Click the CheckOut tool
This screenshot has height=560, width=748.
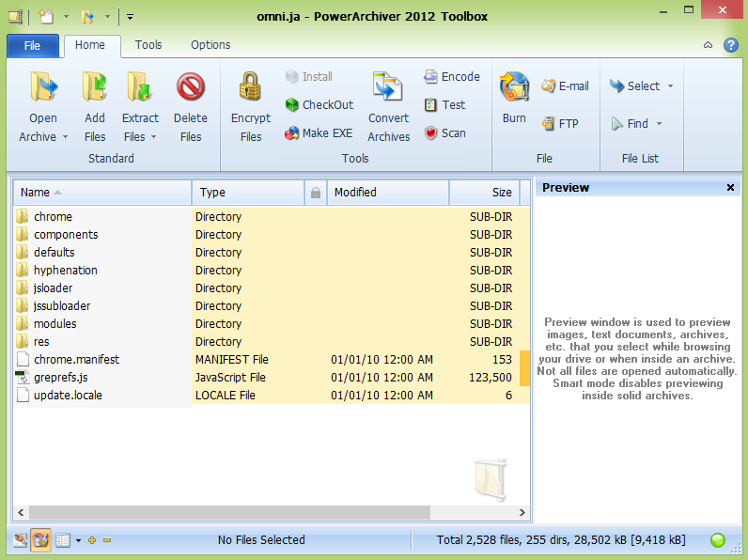pos(319,105)
